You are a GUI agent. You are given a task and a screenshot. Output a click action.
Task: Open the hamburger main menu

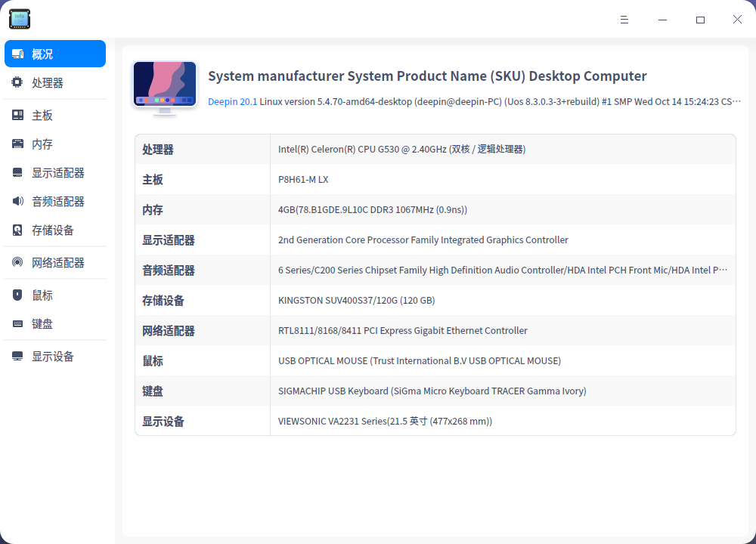point(624,20)
